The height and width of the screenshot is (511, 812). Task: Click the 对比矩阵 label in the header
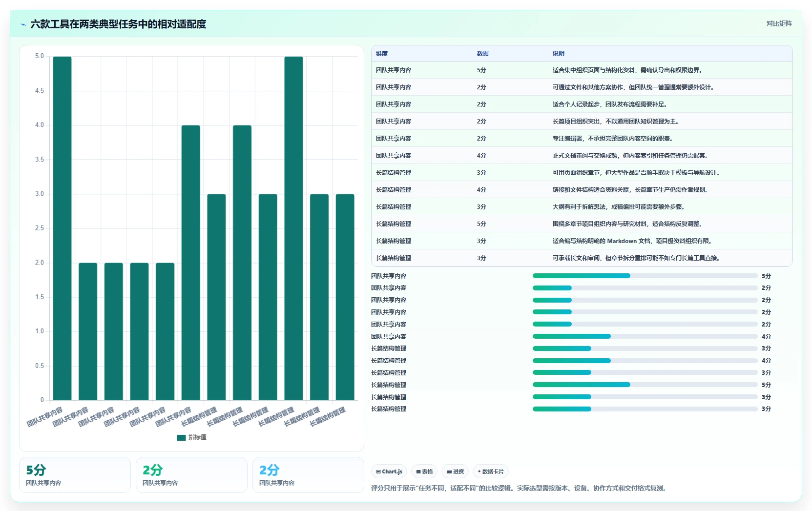[779, 23]
